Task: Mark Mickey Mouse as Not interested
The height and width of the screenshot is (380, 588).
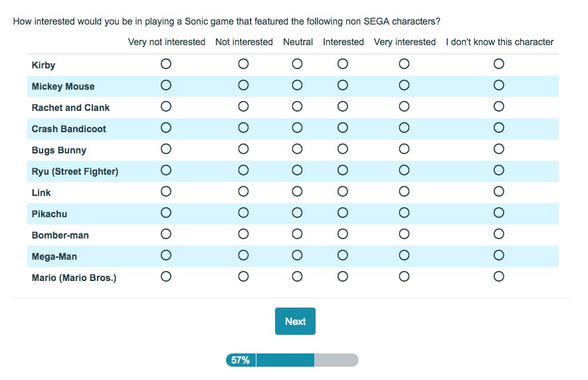Action: point(243,85)
